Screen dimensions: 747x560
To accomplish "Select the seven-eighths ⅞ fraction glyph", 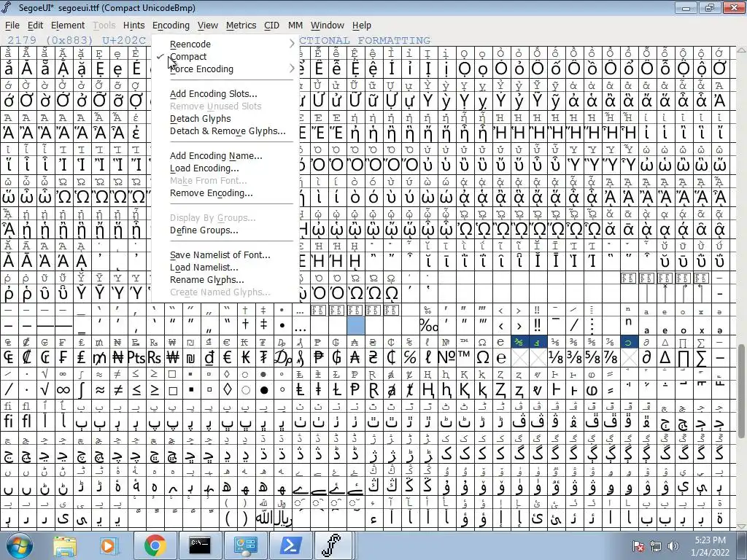I will pos(611,357).
